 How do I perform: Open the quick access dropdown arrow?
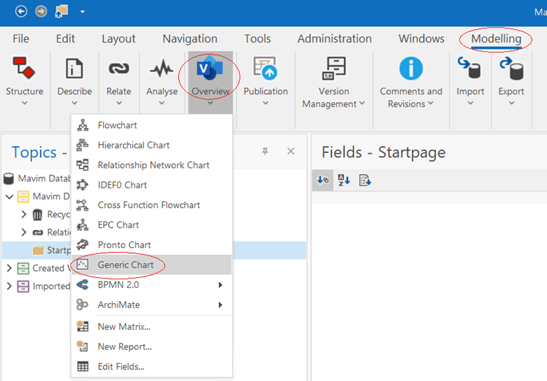click(82, 12)
